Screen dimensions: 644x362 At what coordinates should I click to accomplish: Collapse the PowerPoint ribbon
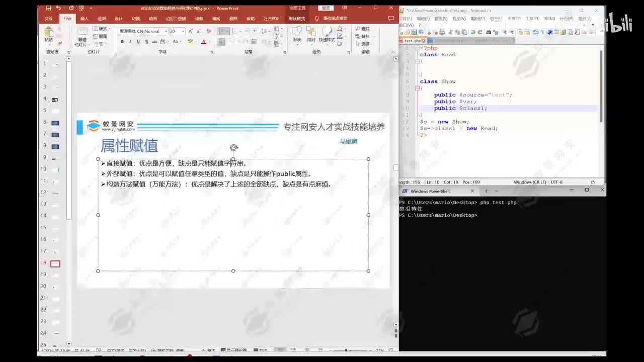[393, 52]
